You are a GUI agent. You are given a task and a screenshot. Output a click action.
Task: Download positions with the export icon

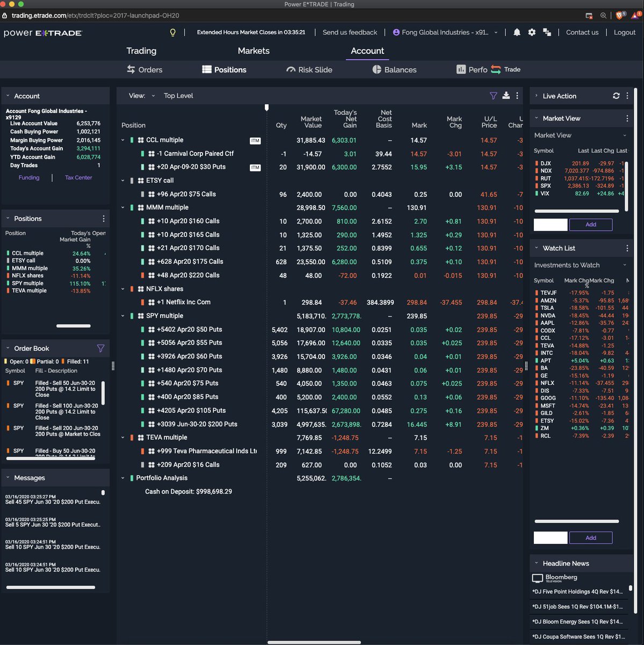506,96
